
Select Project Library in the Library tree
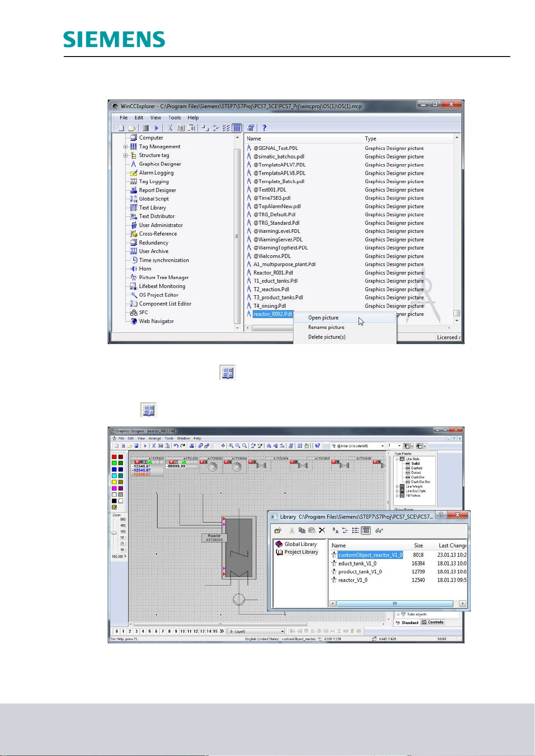tap(301, 552)
